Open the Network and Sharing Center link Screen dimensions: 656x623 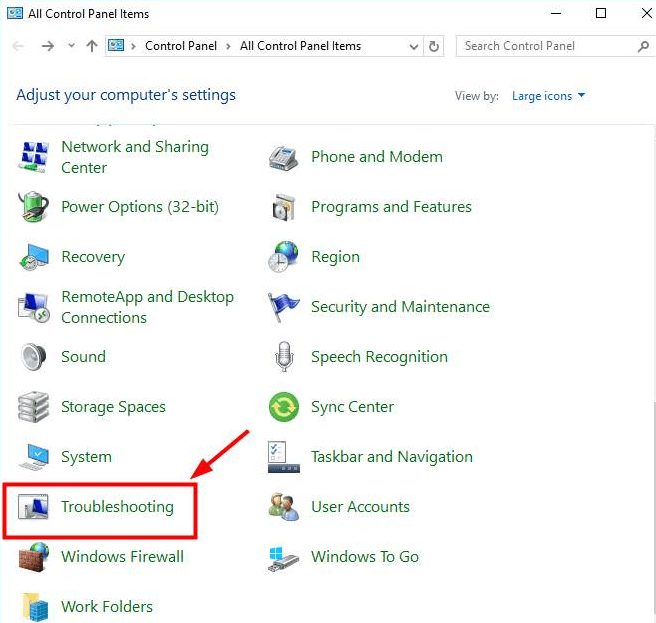(134, 157)
